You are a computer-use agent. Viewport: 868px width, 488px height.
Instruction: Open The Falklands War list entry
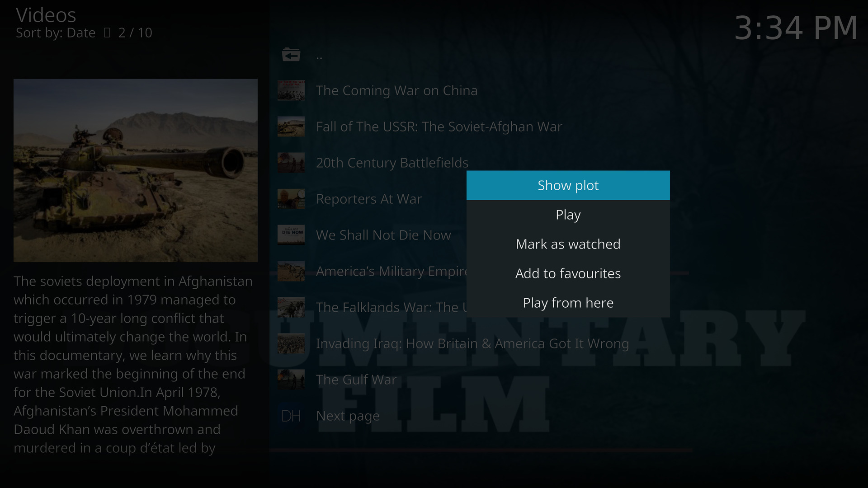[392, 307]
